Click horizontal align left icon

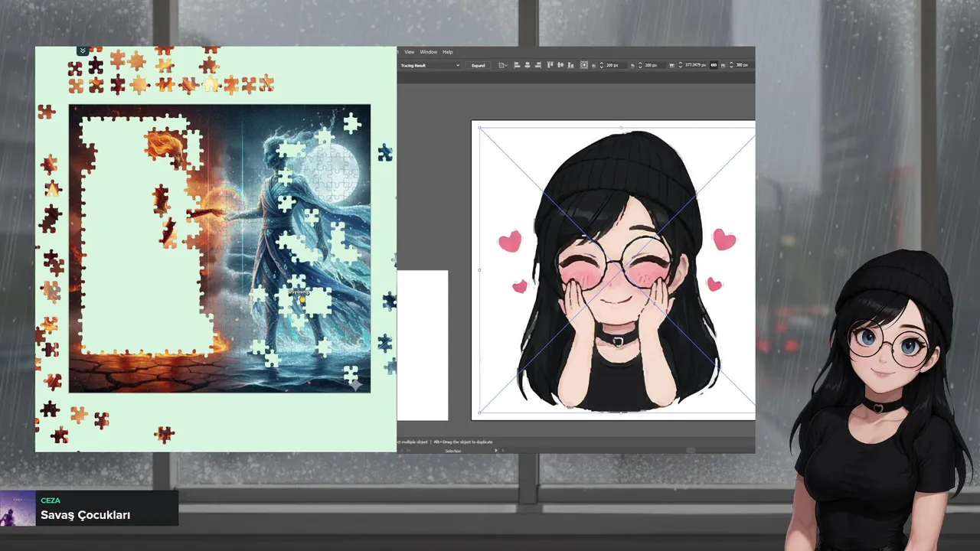coord(517,65)
